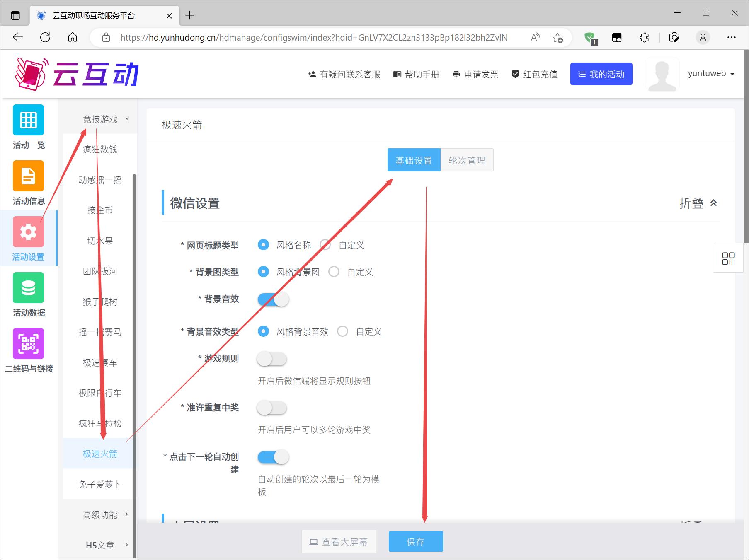Collapse the 微信设置 section via 折叠

click(x=698, y=203)
